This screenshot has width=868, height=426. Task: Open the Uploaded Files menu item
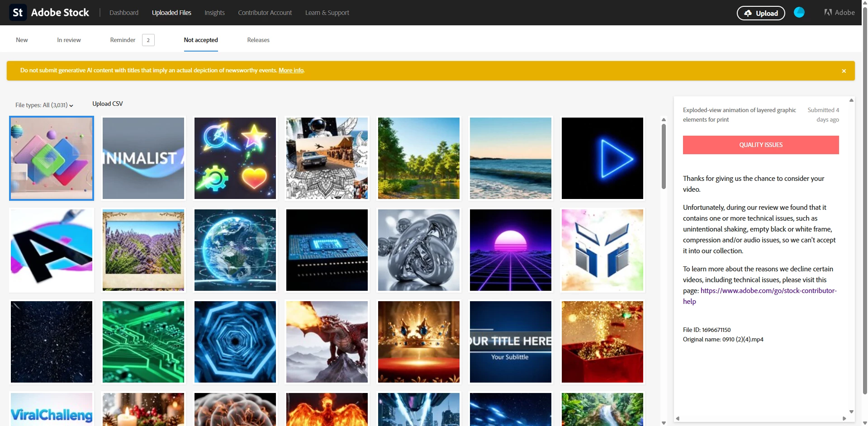171,13
